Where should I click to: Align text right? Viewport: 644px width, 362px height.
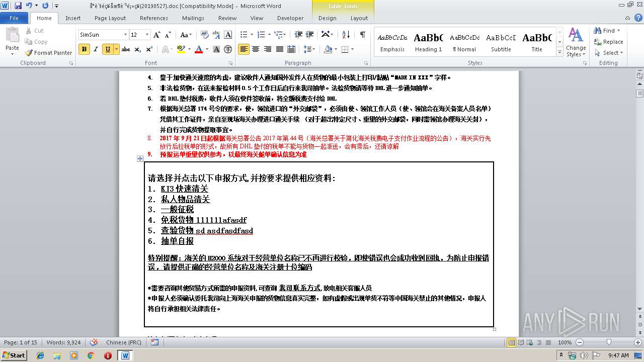point(267,49)
